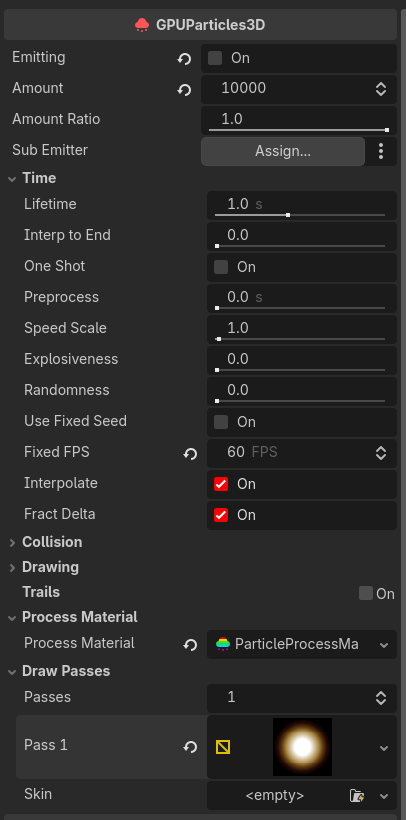The height and width of the screenshot is (820, 406).
Task: Open the Sub Emitter three-dot options menu
Action: coord(381,151)
